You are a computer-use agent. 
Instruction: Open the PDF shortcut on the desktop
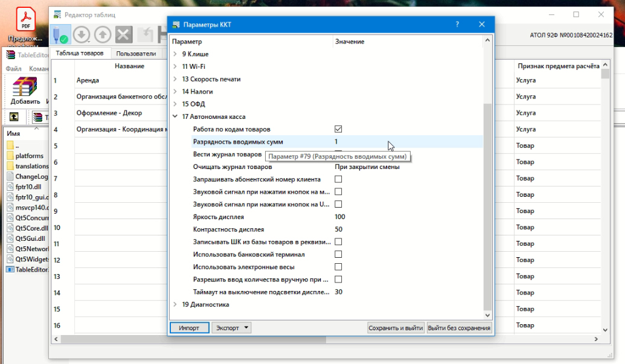click(x=26, y=18)
